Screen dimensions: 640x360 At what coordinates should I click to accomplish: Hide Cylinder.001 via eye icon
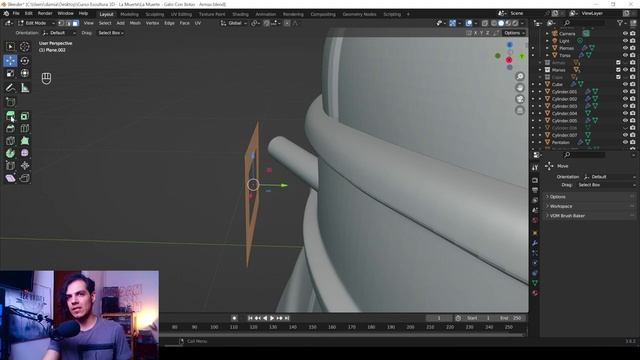(625, 91)
